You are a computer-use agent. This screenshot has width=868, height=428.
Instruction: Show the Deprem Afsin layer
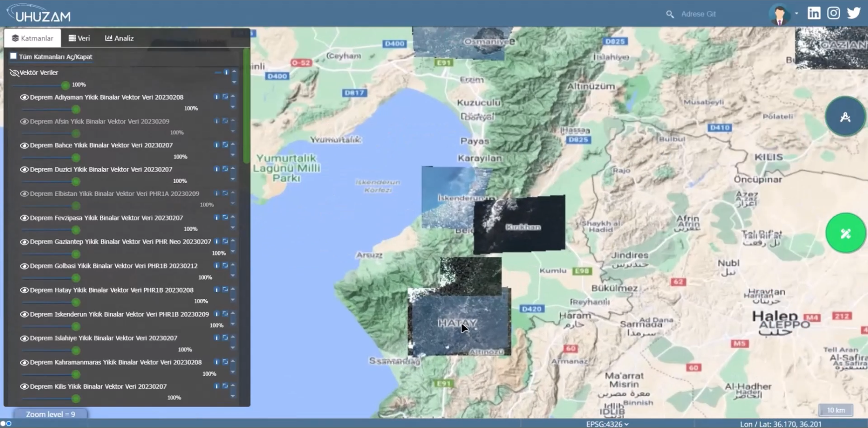pyautogui.click(x=24, y=121)
